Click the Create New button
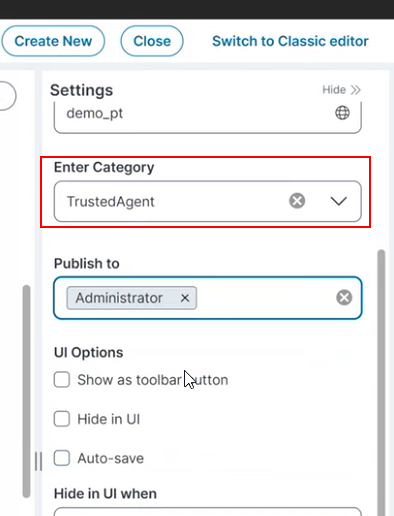Screen dimensions: 394x516 click(x=53, y=41)
